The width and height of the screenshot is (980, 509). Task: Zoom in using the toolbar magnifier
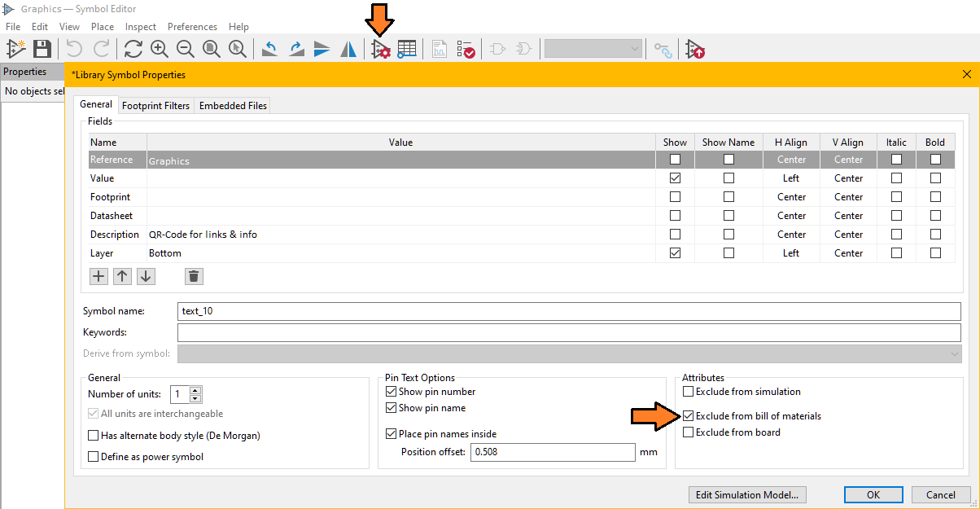[x=160, y=49]
